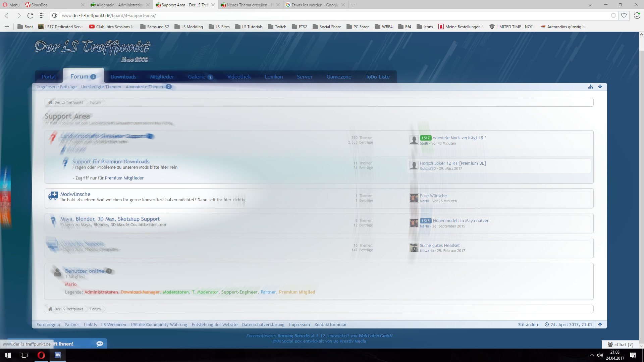Open the Galerie navigation tab

click(197, 77)
